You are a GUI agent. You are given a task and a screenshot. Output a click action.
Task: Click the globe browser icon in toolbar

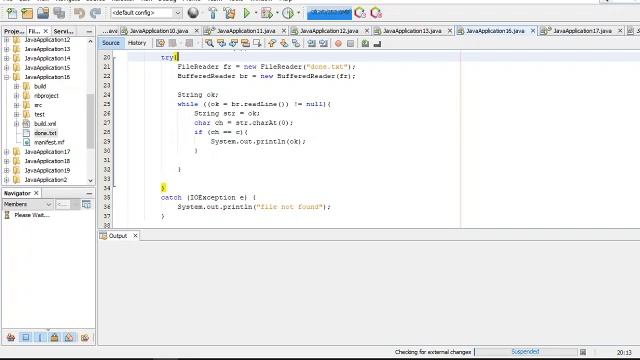tap(193, 13)
